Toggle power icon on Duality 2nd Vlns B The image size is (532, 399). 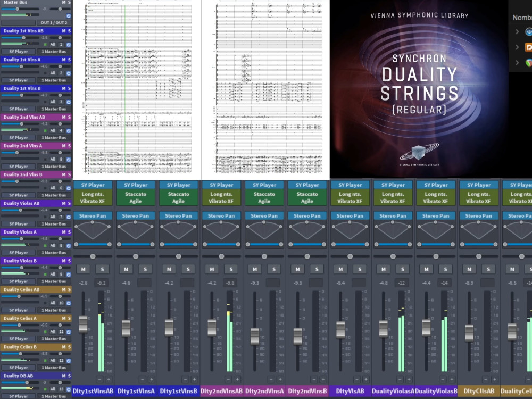tap(69, 188)
